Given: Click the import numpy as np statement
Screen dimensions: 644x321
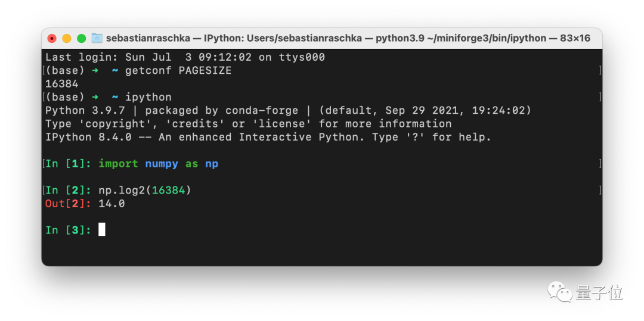Looking at the screenshot, I should pyautogui.click(x=158, y=164).
